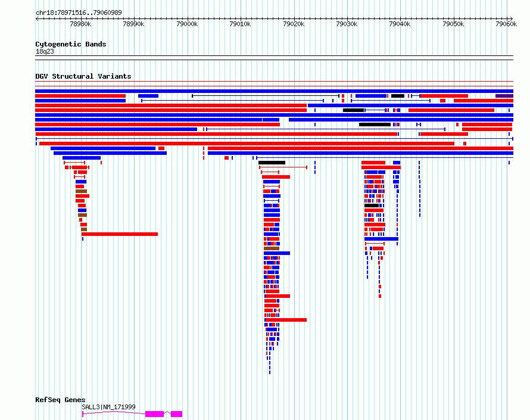Select the low red bar reaching 79022k in middle cluster
The height and width of the screenshot is (420, 530).
pyautogui.click(x=286, y=320)
